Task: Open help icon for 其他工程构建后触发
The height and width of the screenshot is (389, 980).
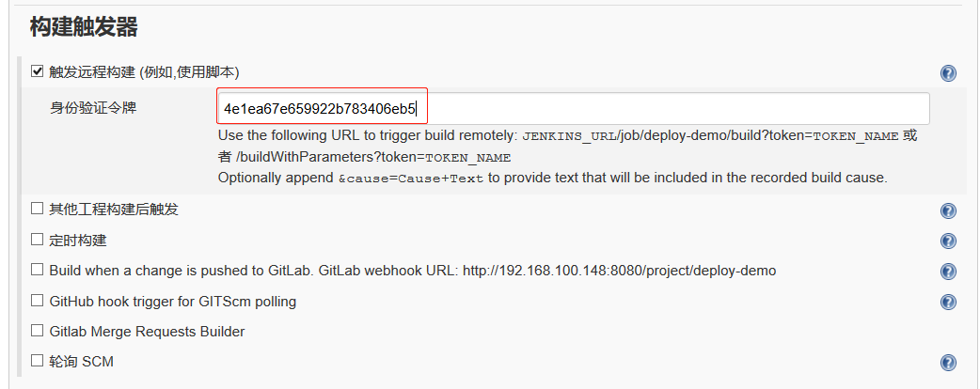Action: coord(947,211)
